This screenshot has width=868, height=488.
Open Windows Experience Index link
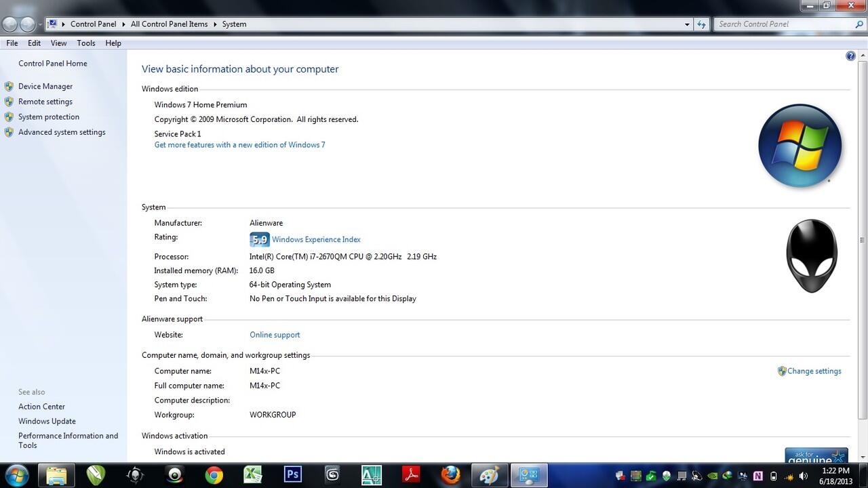[316, 240]
